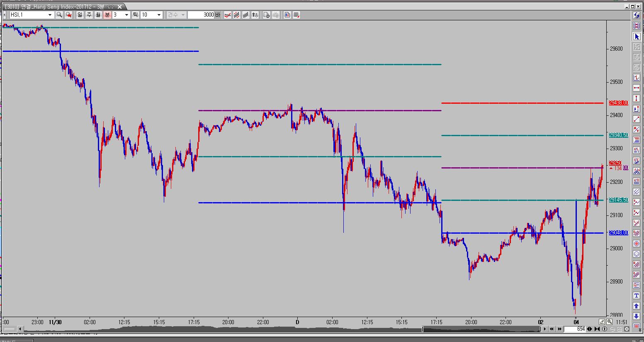
Task: Click the symbol search magnifier icon
Action: (x=59, y=15)
